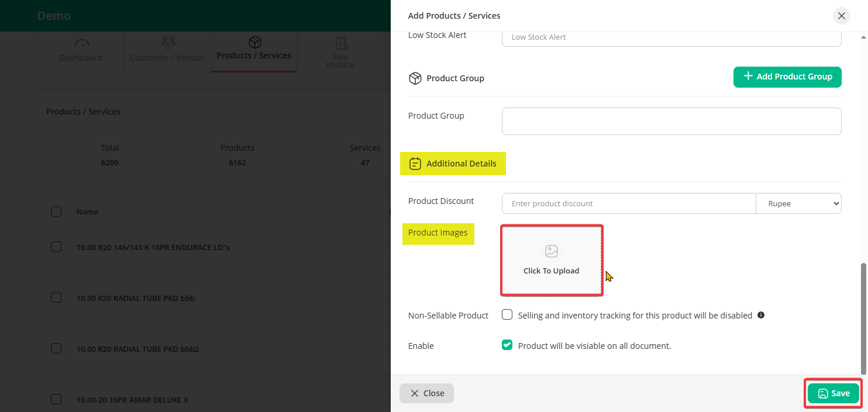Click the image upload placeholder icon
The width and height of the screenshot is (868, 412).
click(551, 251)
